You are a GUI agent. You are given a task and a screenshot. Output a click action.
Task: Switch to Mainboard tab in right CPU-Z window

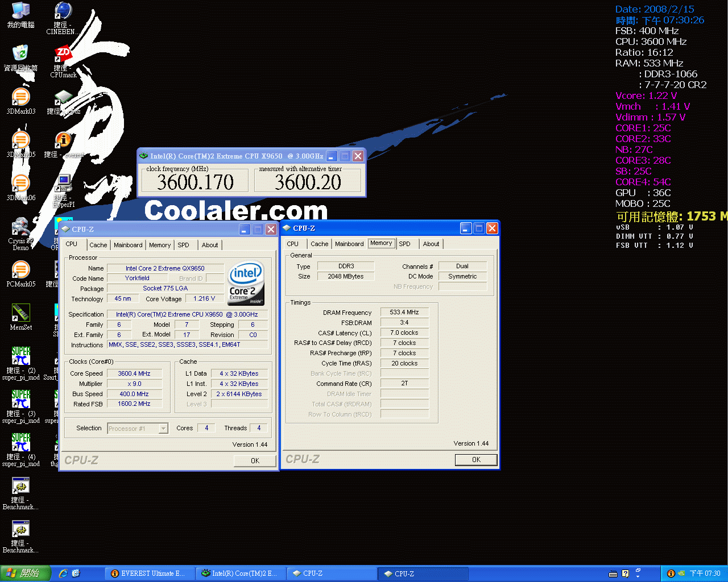tap(349, 244)
